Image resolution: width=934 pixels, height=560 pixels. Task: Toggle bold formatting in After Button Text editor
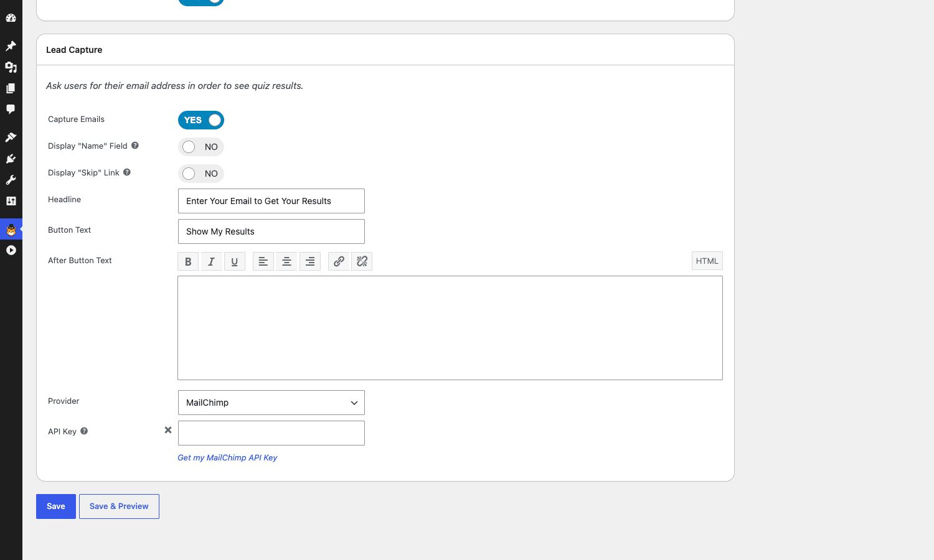[x=188, y=261]
